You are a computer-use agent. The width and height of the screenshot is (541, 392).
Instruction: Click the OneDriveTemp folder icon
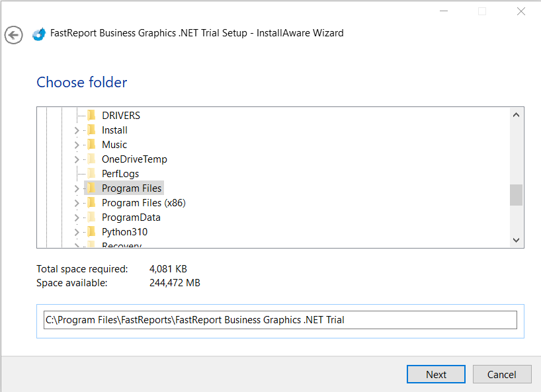tap(91, 159)
